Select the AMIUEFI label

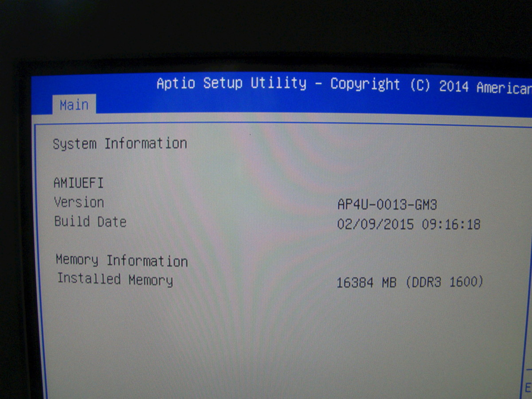click(78, 183)
